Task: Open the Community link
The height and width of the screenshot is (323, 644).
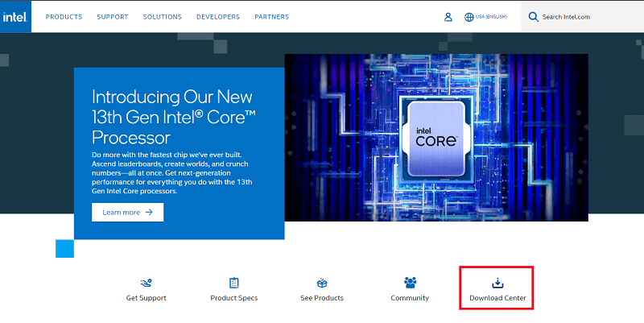Action: [410, 298]
